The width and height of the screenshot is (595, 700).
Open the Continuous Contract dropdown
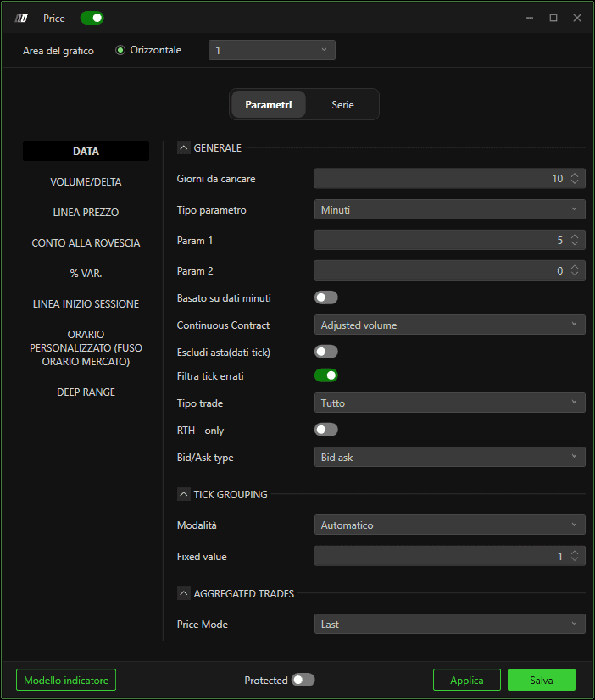click(449, 325)
